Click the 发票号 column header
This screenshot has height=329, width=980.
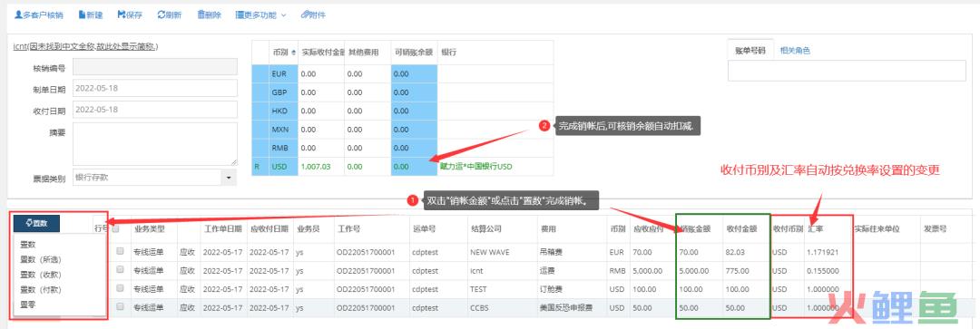pos(947,228)
